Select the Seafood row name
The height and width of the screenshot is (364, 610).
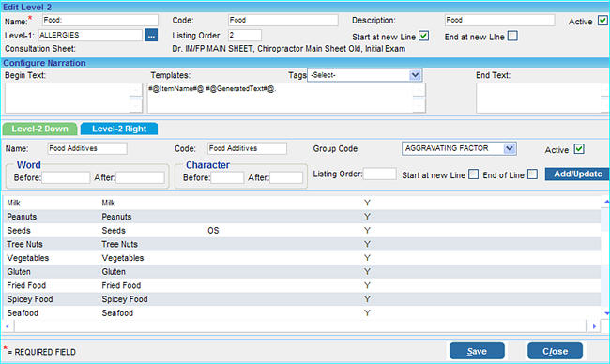point(23,313)
